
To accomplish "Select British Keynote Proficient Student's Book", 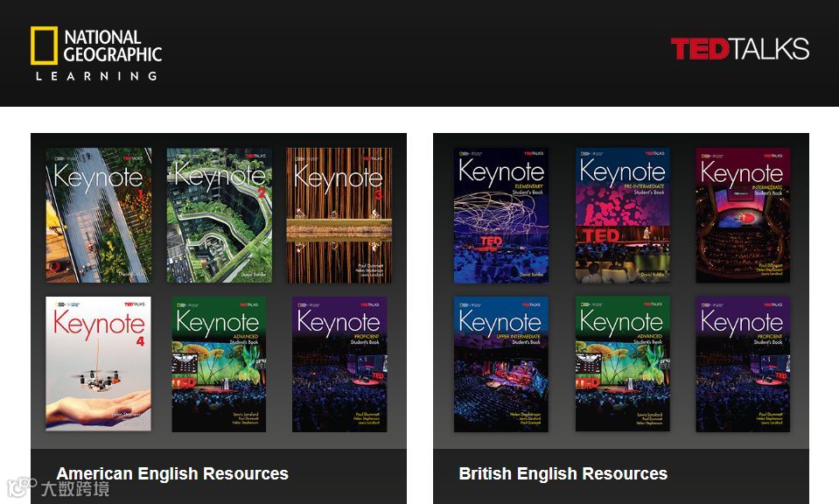I will pyautogui.click(x=743, y=364).
